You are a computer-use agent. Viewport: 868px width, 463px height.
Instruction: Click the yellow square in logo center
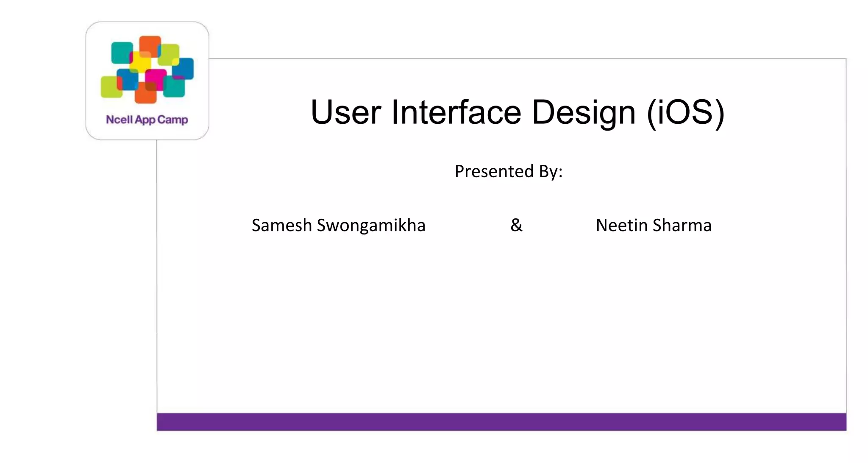click(x=140, y=62)
